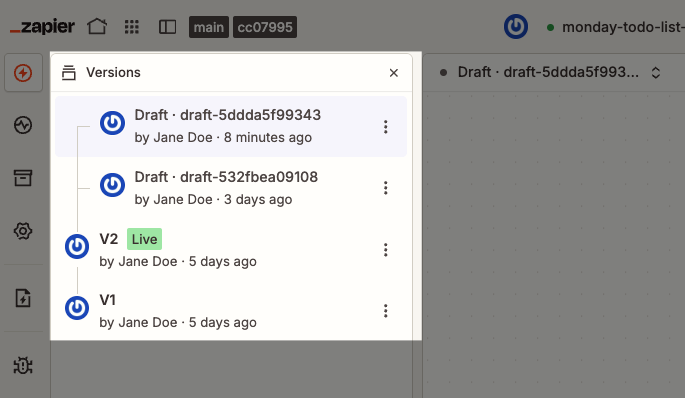
Task: Open the bug debug sidebar icon
Action: [x=23, y=366]
